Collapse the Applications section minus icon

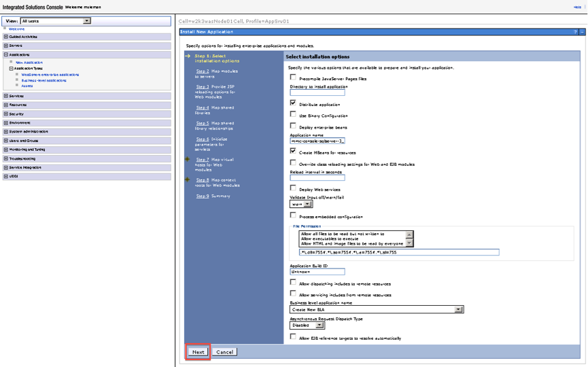coord(6,54)
